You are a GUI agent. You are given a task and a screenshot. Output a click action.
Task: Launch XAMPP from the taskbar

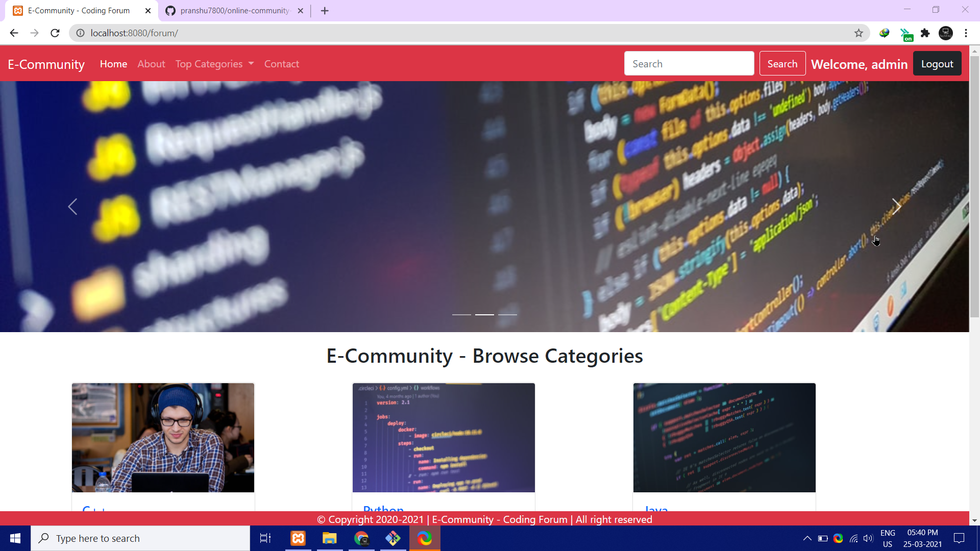298,538
